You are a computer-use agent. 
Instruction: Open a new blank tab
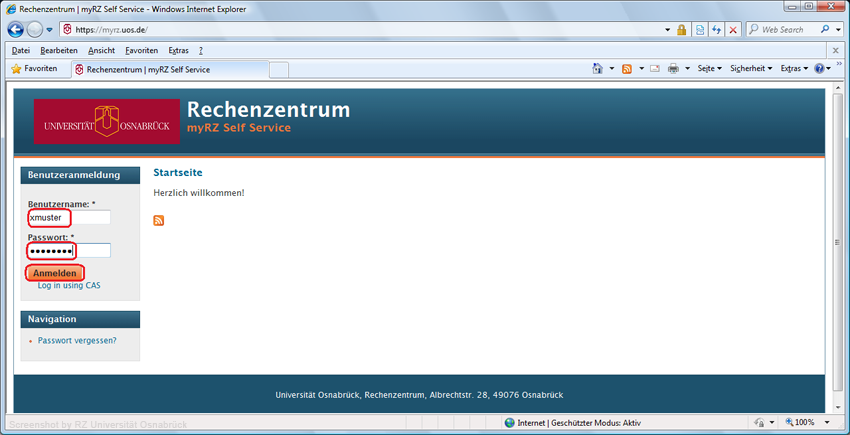(x=279, y=70)
